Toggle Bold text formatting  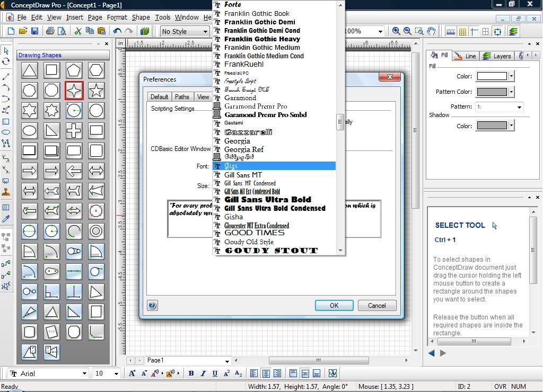point(191,373)
